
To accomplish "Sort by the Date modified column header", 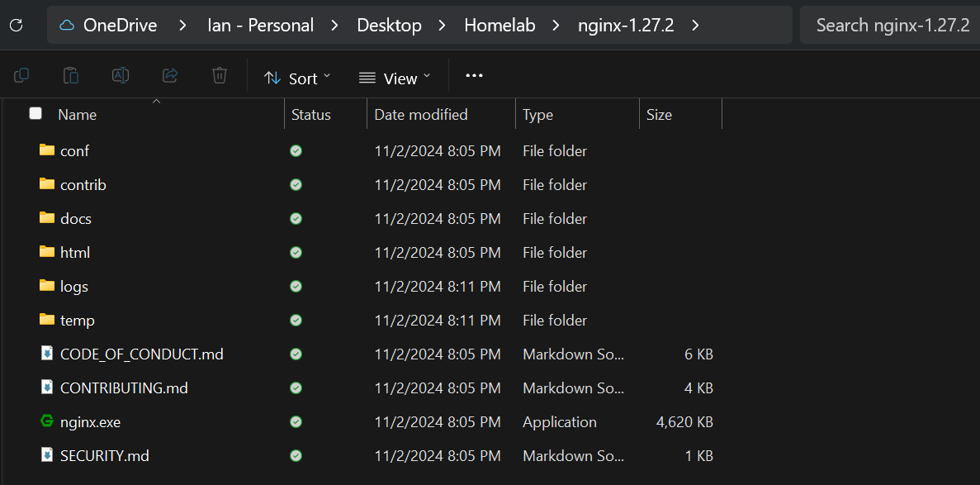I will 420,115.
